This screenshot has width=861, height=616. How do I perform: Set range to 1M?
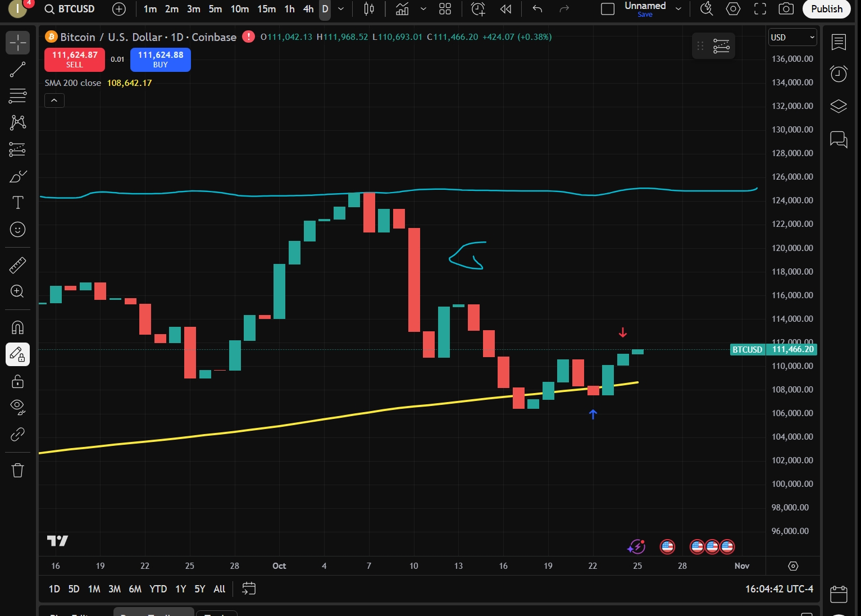[94, 589]
